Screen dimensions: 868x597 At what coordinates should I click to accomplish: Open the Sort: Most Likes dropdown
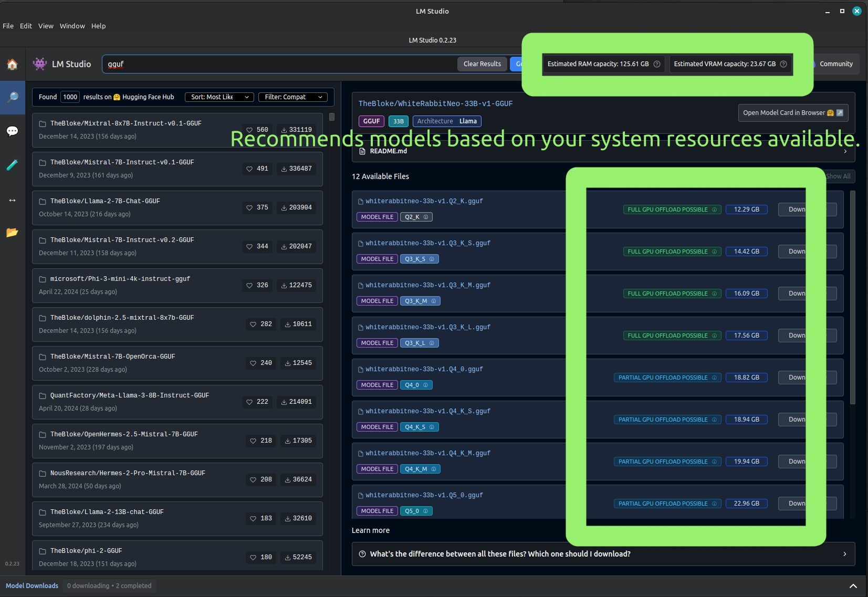[x=219, y=97]
